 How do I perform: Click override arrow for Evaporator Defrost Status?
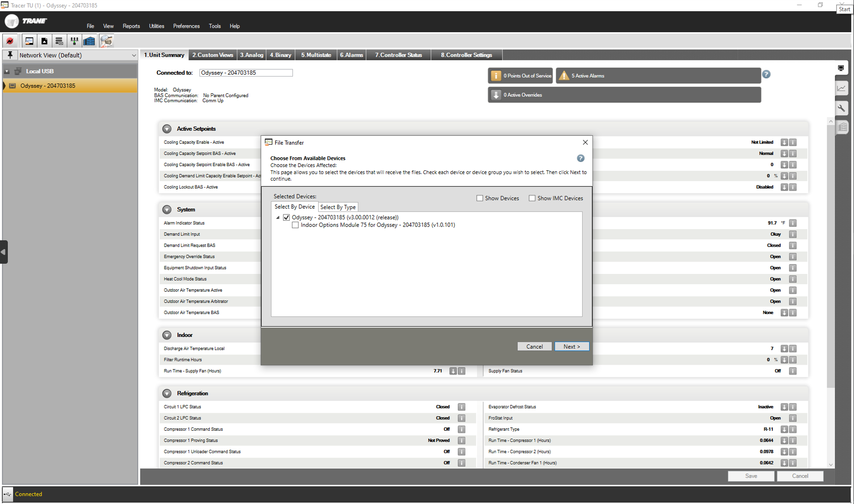pos(784,407)
